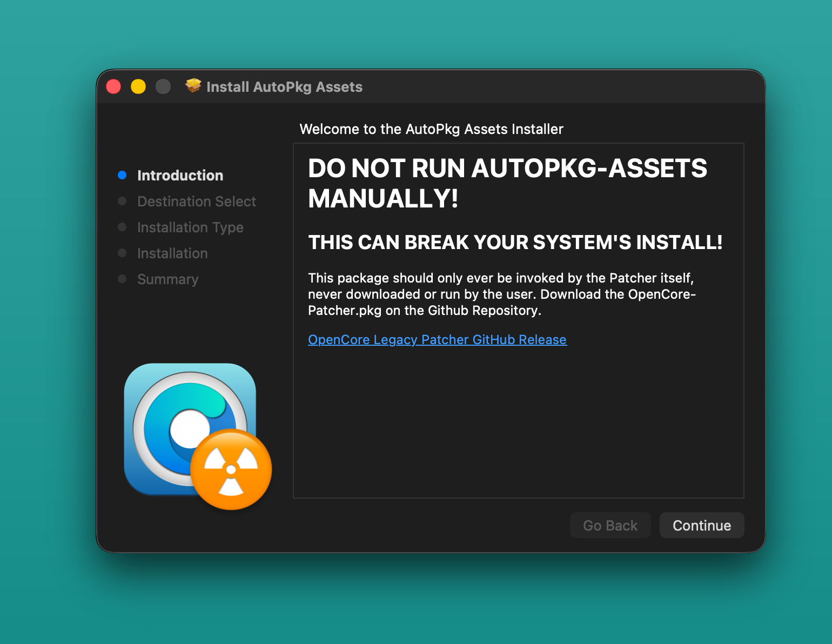The height and width of the screenshot is (644, 832).
Task: Click the OpenCore Patcher radiation logo
Action: pos(198,436)
